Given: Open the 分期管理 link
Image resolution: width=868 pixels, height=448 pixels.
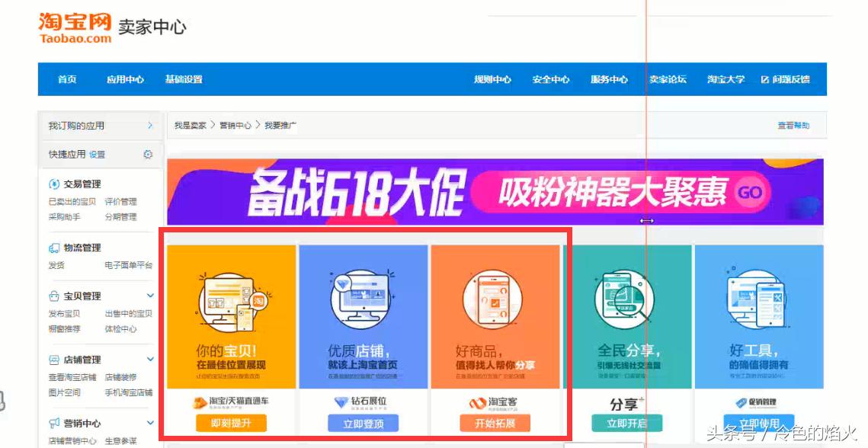Looking at the screenshot, I should [x=120, y=217].
